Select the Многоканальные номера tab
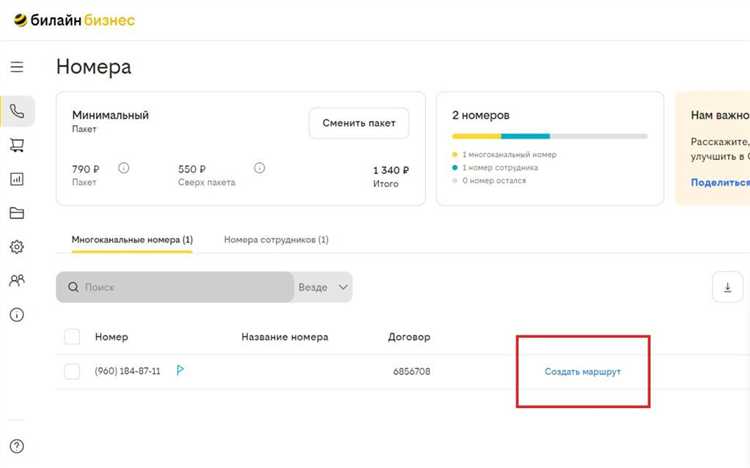The image size is (750, 468). click(x=132, y=240)
